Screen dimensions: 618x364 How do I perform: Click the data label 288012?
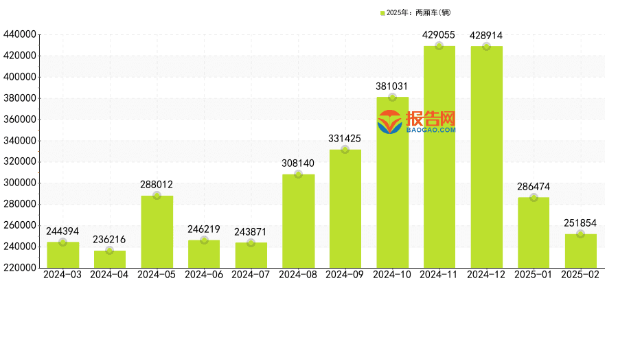157,185
